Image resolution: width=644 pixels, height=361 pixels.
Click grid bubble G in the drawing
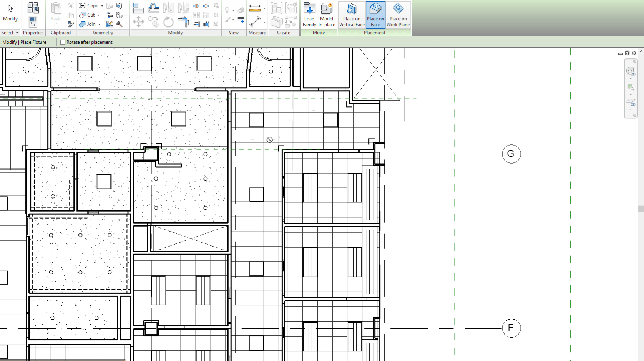tap(511, 154)
